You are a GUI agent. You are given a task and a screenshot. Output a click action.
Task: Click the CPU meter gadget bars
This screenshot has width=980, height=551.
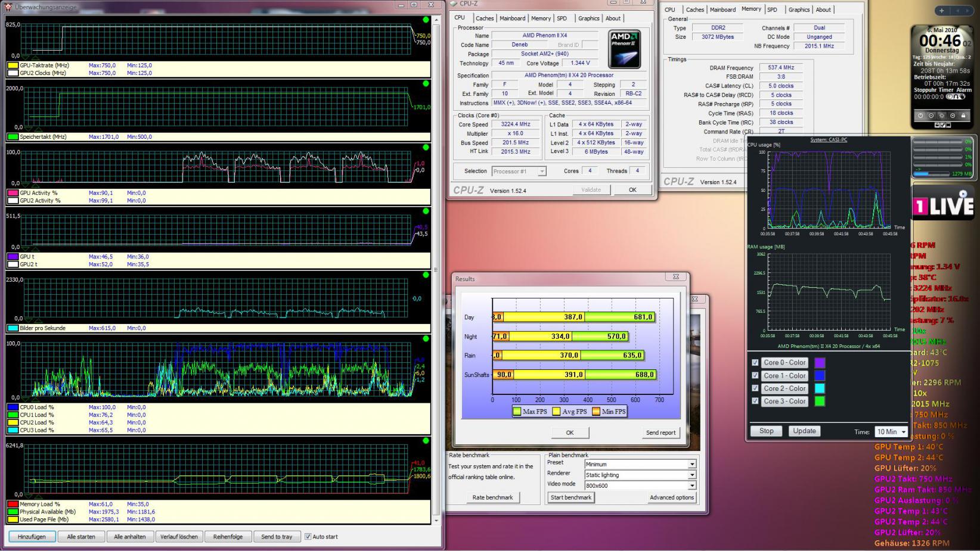[942, 158]
